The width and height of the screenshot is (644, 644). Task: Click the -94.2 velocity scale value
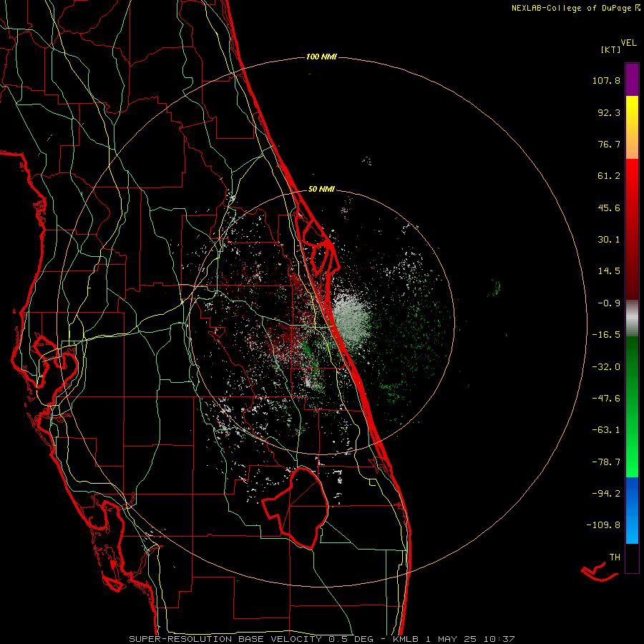[x=606, y=493]
